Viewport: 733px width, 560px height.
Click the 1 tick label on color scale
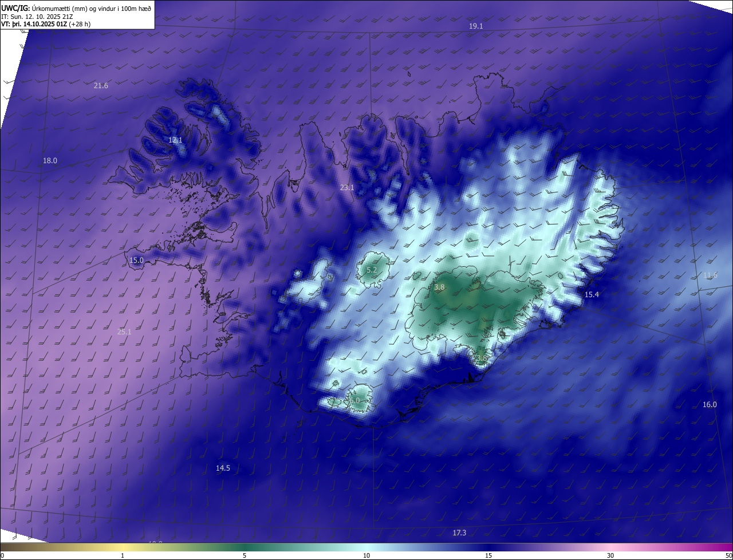pos(123,555)
